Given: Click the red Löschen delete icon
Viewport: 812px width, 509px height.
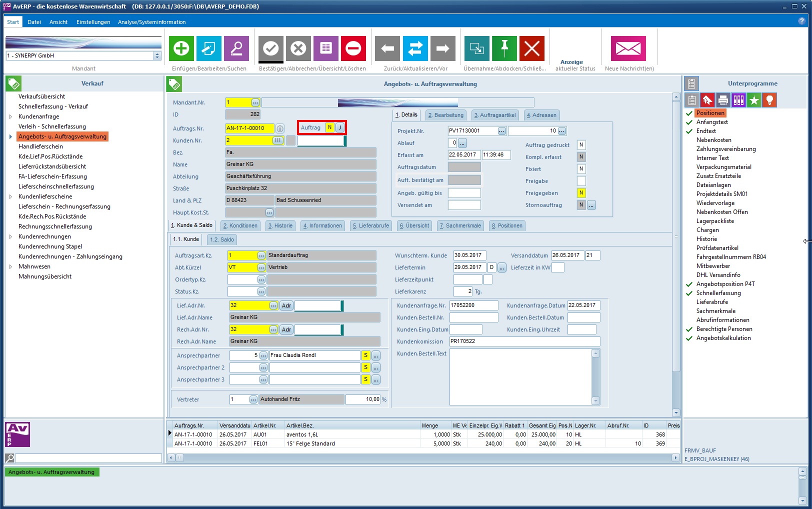Looking at the screenshot, I should [x=353, y=48].
